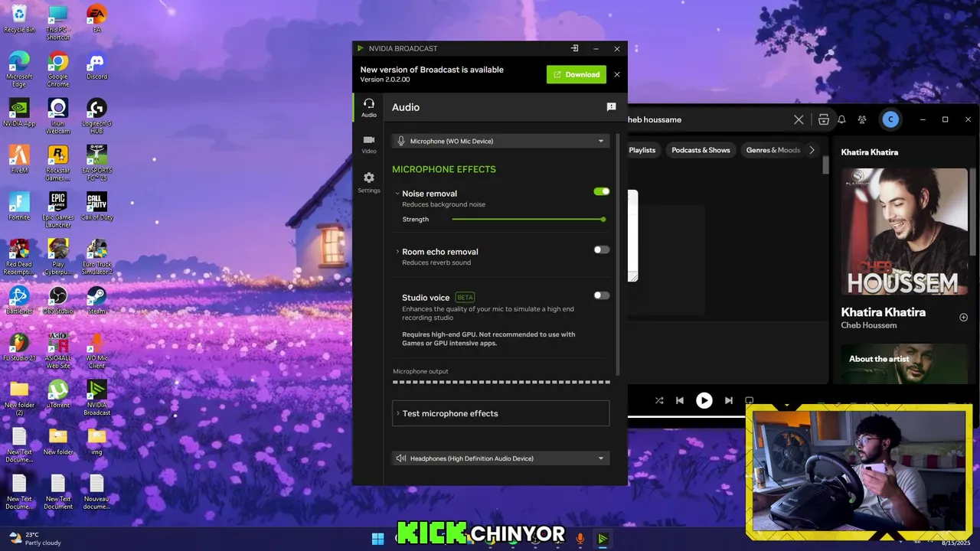
Task: Open the large Khatira Khatira track title
Action: [x=884, y=312]
